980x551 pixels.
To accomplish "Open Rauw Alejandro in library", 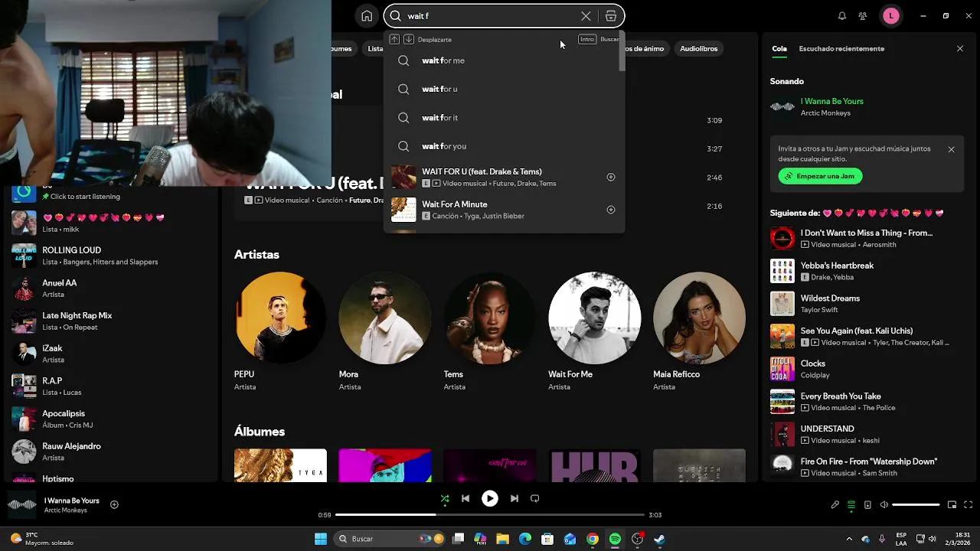I will point(111,452).
